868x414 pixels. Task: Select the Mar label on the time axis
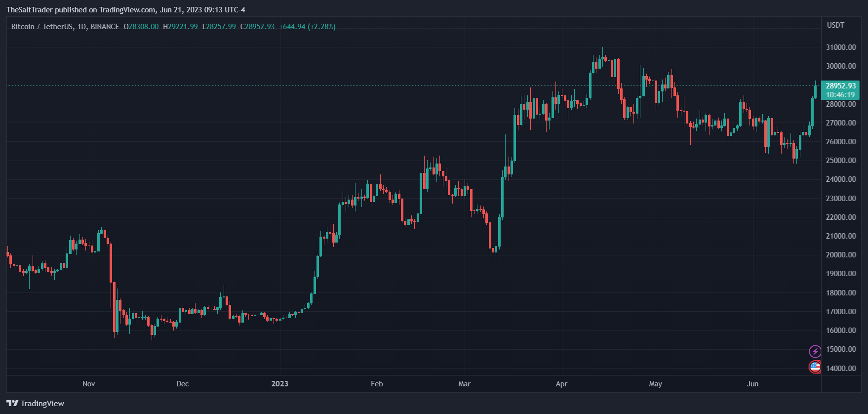(465, 384)
